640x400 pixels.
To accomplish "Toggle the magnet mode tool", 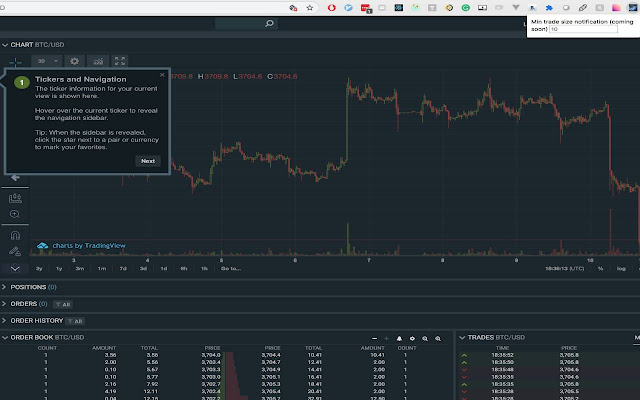I will point(15,235).
